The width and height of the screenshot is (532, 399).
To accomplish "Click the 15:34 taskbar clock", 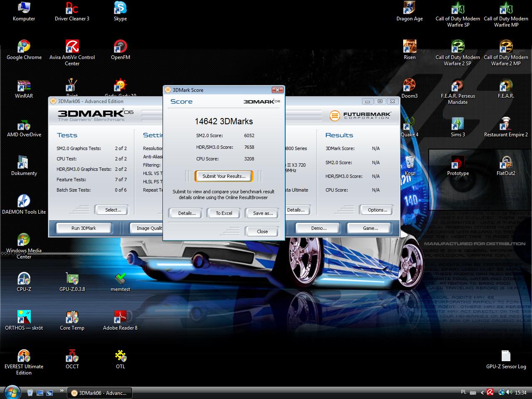I will click(x=520, y=393).
